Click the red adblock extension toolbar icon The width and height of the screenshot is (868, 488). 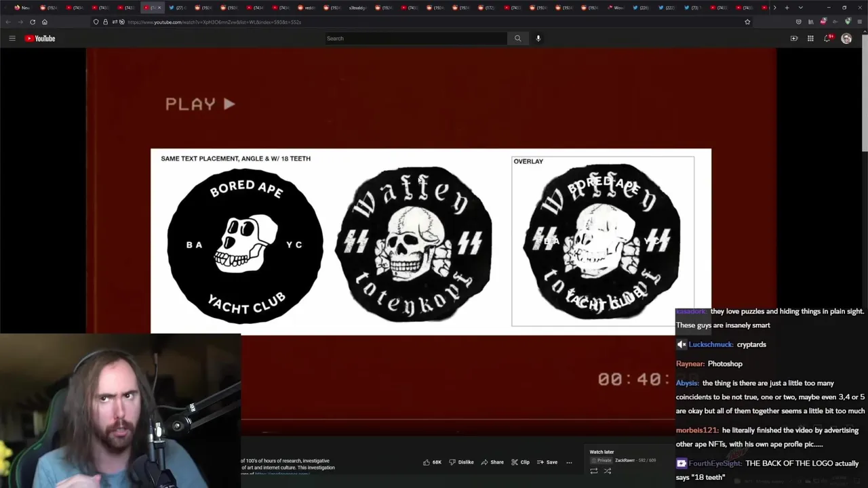pyautogui.click(x=823, y=22)
